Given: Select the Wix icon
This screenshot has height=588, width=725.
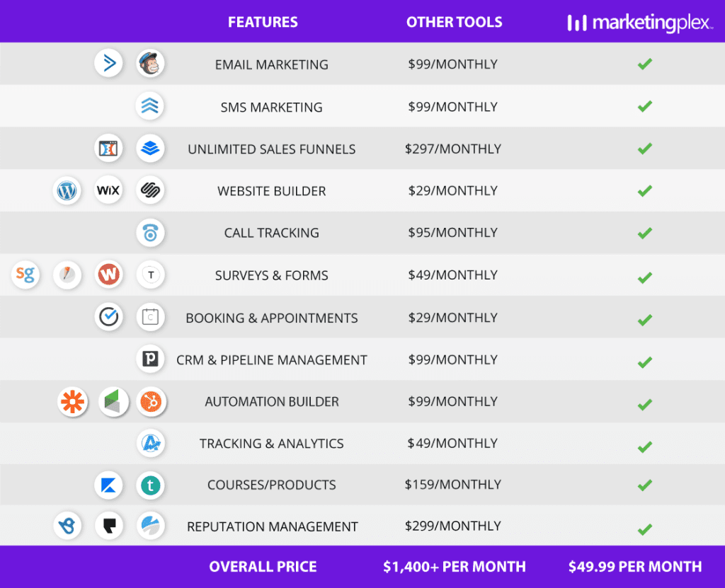Looking at the screenshot, I should point(108,190).
